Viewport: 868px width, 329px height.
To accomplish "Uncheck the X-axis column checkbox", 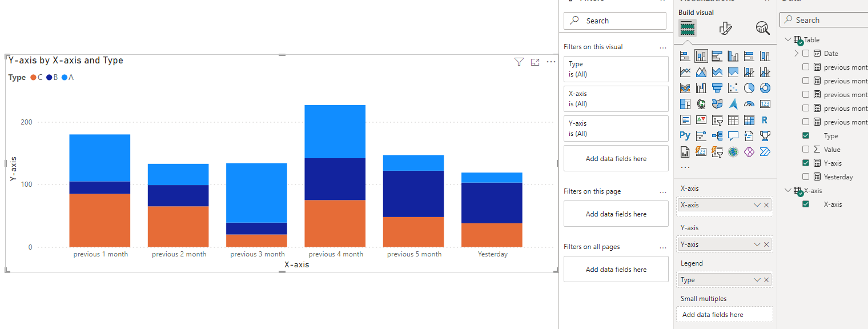I will pyautogui.click(x=806, y=204).
